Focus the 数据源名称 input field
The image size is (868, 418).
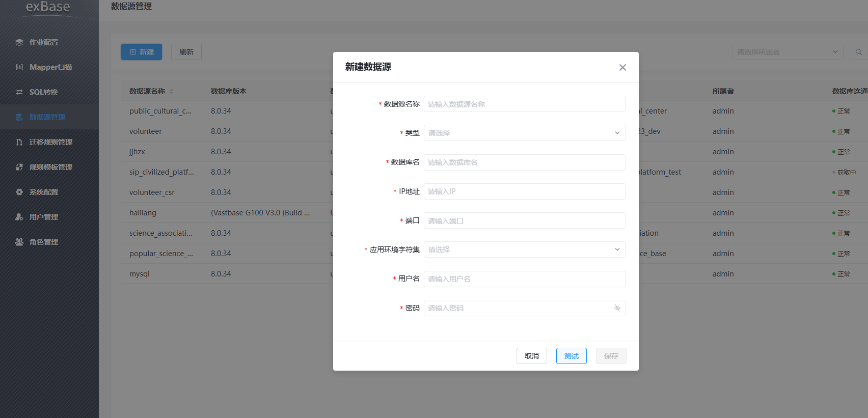coord(525,104)
